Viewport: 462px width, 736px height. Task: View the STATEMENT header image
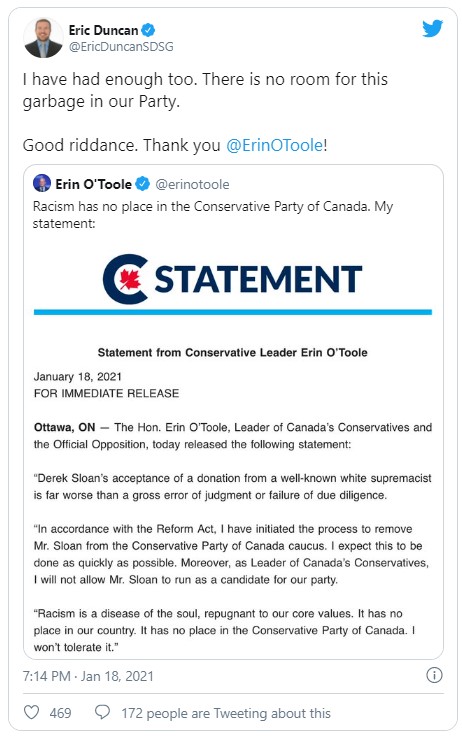click(x=233, y=284)
